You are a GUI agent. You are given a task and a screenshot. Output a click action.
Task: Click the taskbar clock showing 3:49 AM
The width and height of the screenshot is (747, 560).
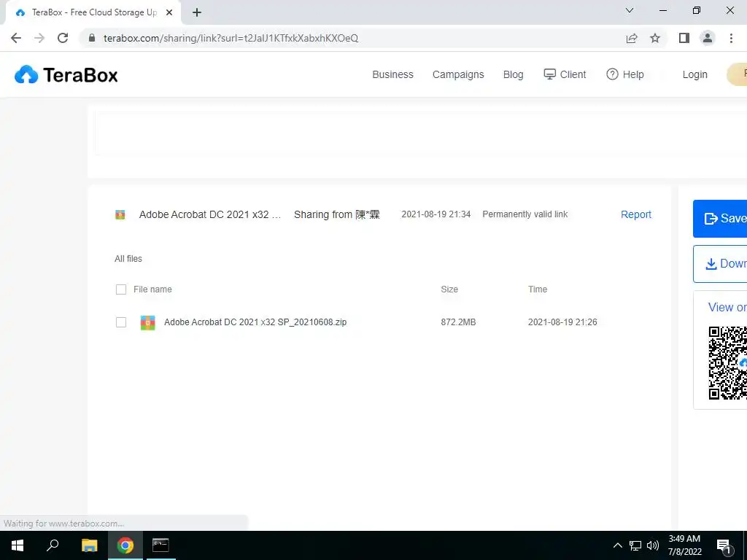(684, 545)
